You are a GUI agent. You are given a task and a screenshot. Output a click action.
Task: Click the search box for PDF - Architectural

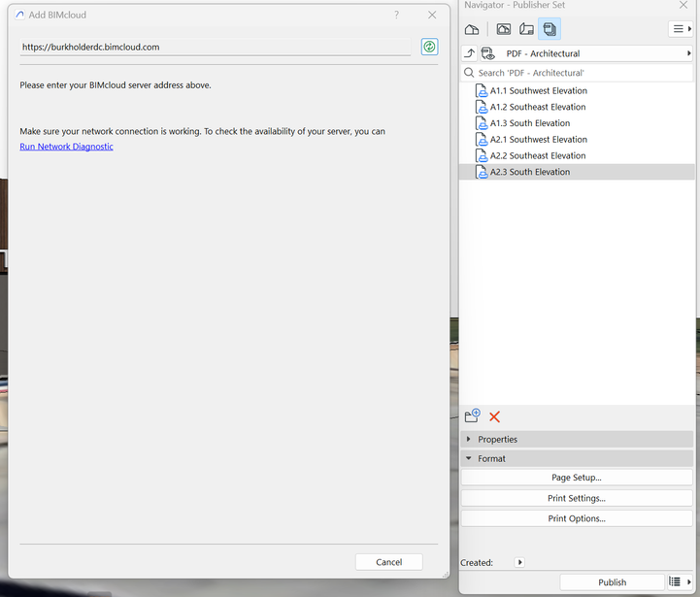(577, 73)
